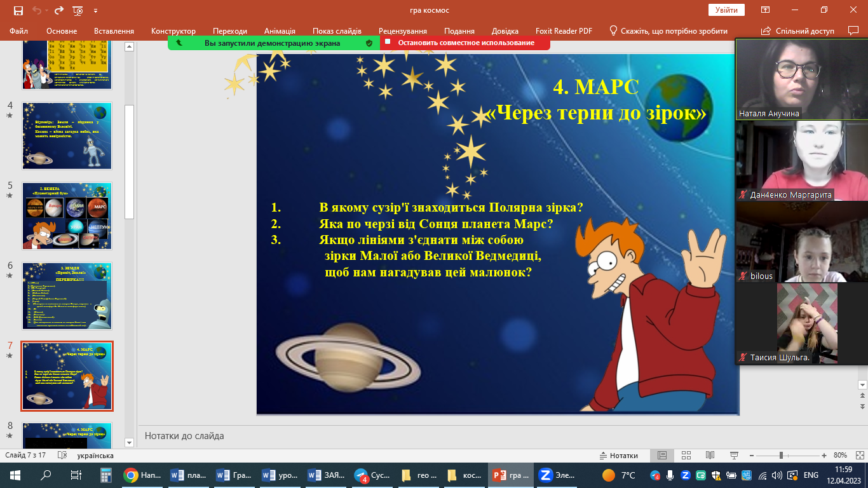Click the fit slide to window icon

(x=860, y=456)
